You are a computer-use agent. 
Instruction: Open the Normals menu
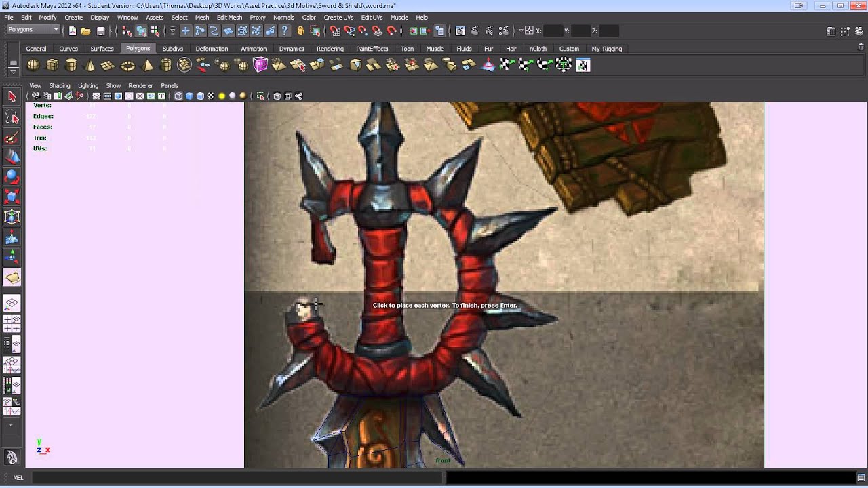[283, 18]
